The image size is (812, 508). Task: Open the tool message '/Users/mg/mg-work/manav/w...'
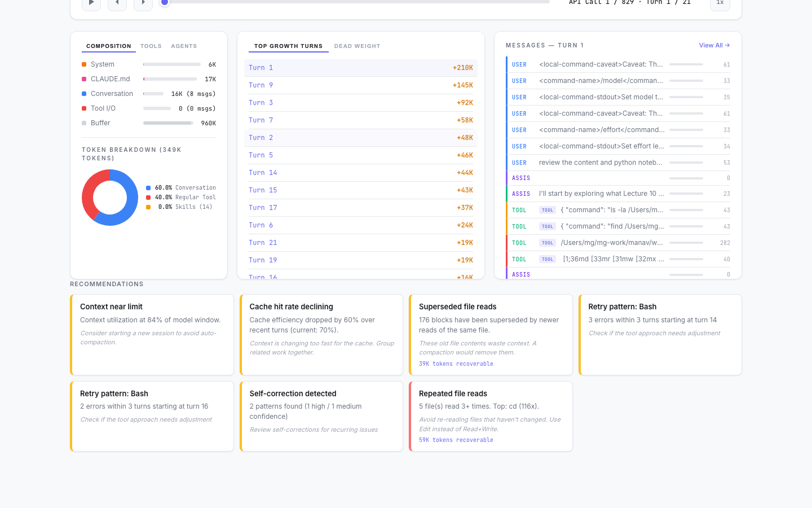[619, 243]
